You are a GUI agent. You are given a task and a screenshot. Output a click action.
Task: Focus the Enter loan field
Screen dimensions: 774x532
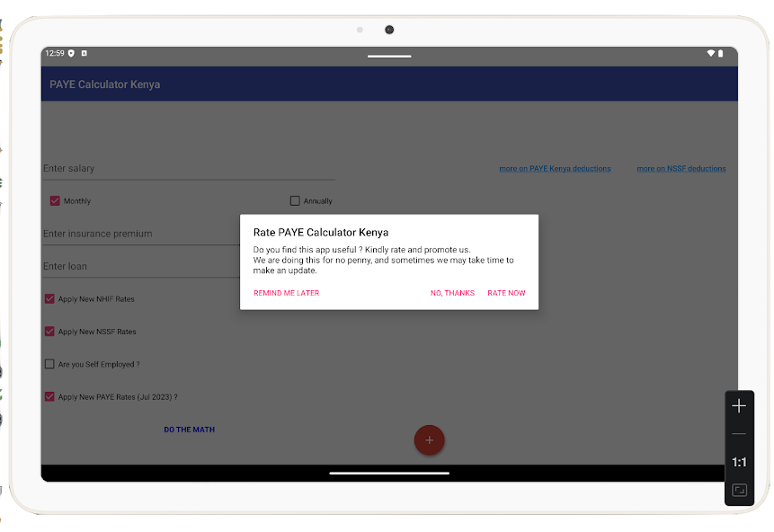pos(142,266)
